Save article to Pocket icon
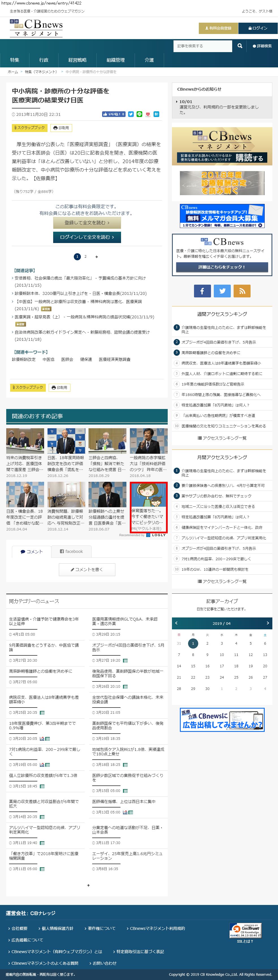This screenshot has width=278, height=980. (148, 114)
